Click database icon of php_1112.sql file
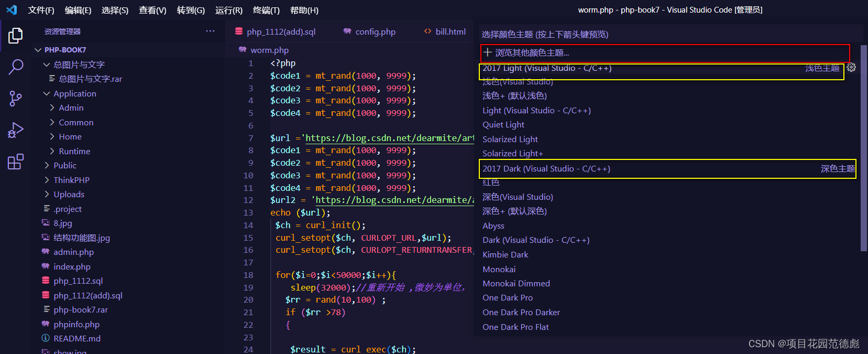The image size is (868, 354). point(46,281)
